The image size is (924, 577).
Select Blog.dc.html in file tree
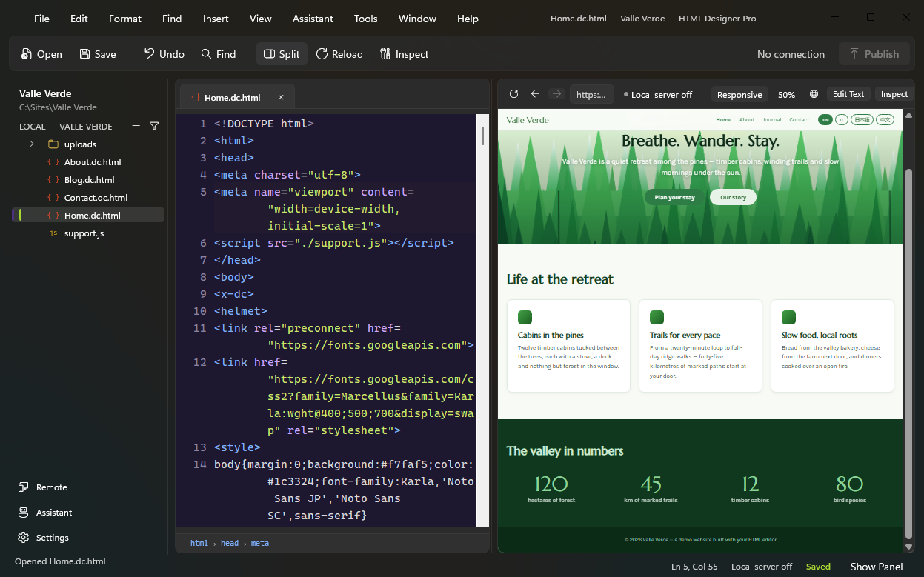(x=88, y=179)
